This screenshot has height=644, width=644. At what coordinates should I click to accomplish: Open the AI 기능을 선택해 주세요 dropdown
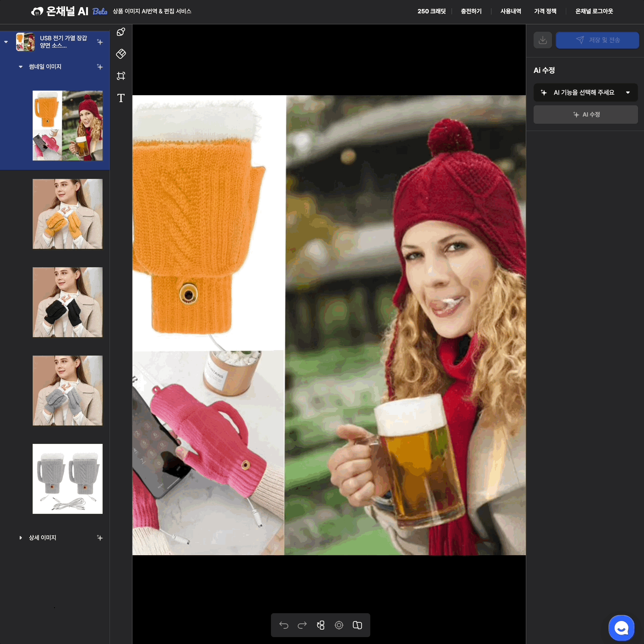(x=586, y=92)
